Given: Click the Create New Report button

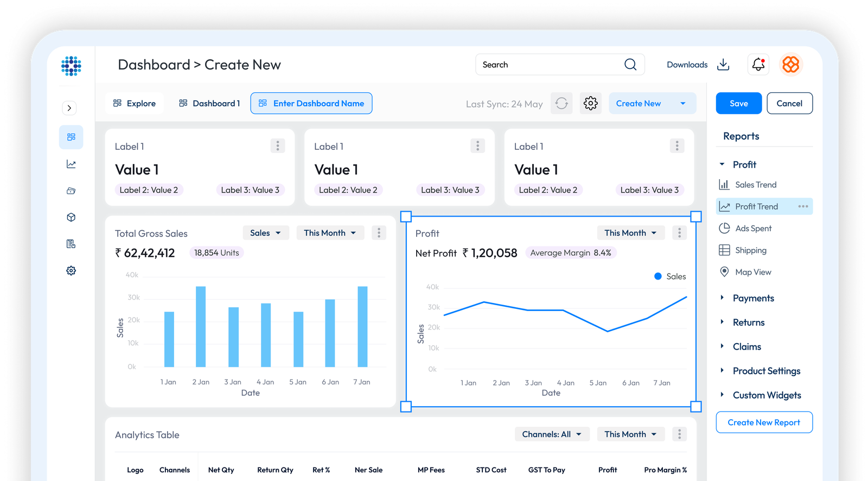Looking at the screenshot, I should pyautogui.click(x=764, y=422).
